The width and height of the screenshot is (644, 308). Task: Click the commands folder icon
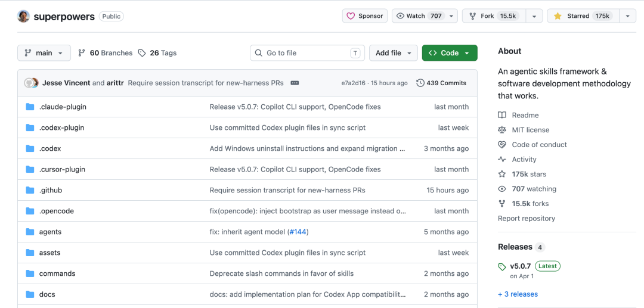point(30,273)
